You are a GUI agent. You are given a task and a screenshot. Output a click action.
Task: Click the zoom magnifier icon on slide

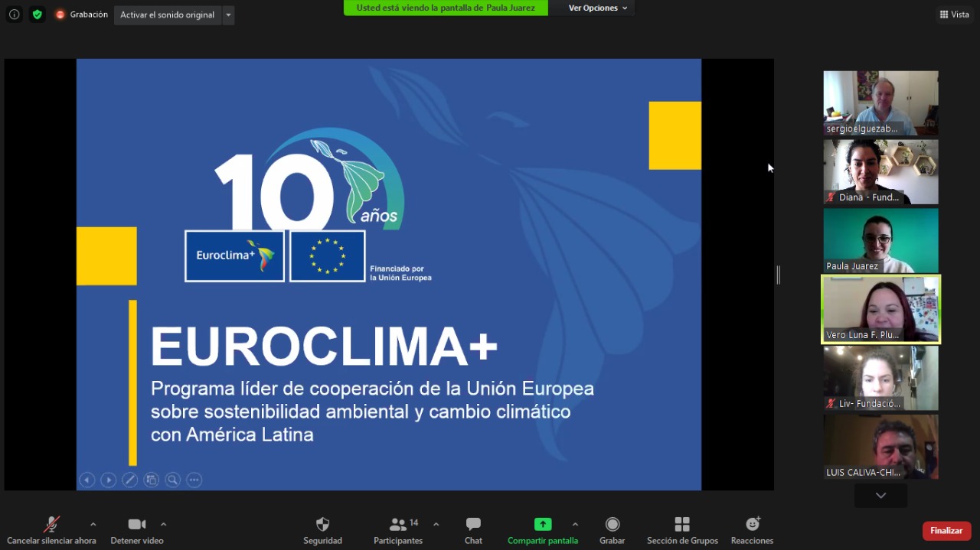pos(173,480)
